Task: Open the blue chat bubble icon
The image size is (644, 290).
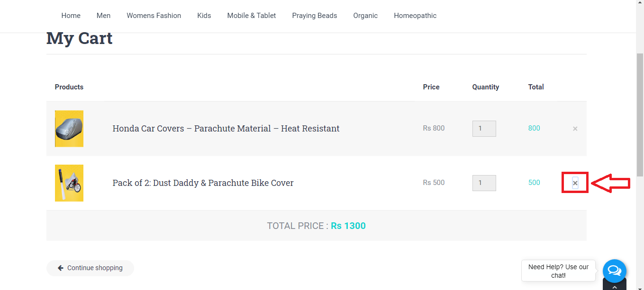Action: 614,271
